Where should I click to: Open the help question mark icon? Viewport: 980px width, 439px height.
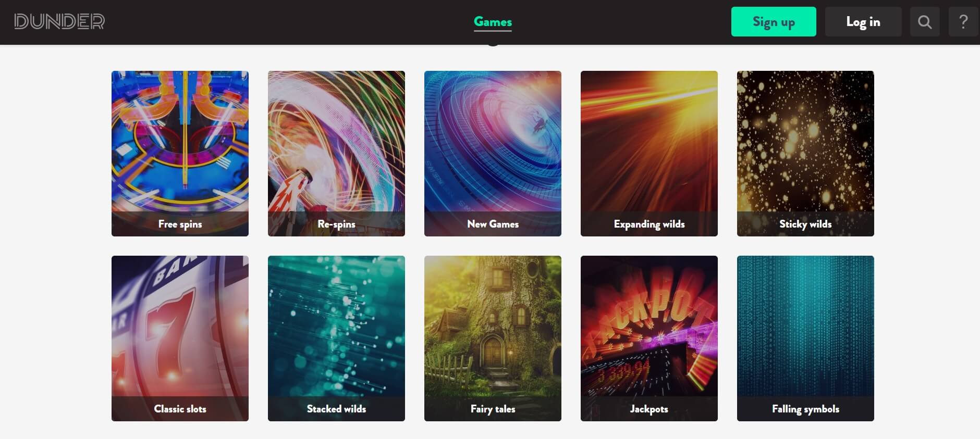pos(963,22)
